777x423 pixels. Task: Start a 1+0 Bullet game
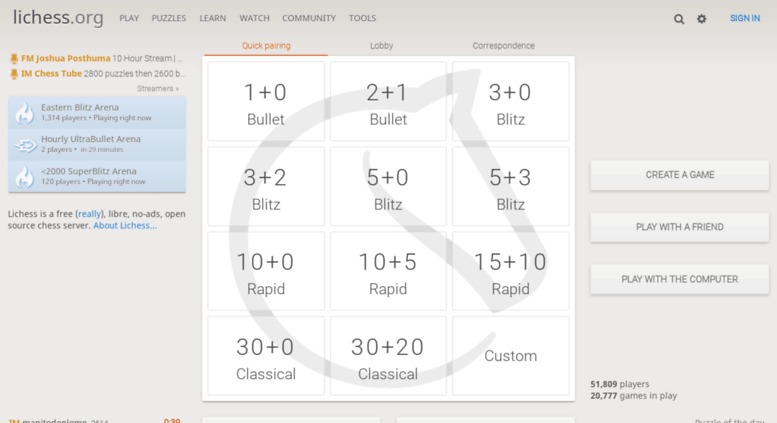pos(266,101)
